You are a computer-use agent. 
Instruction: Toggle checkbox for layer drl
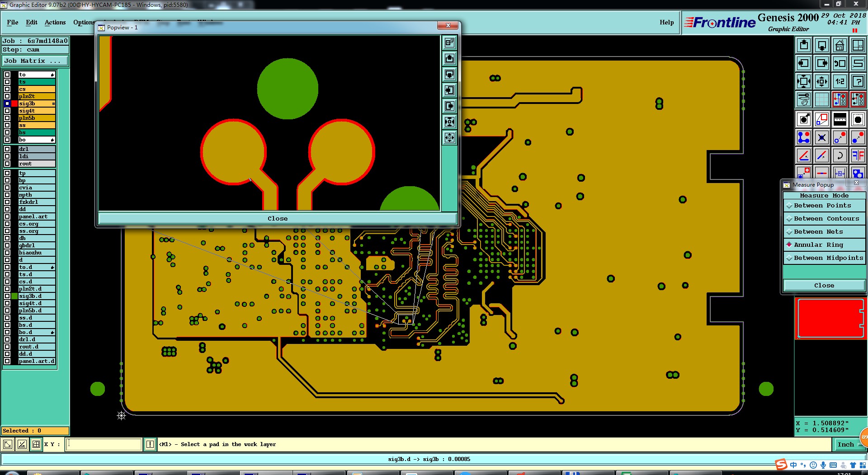(x=7, y=149)
